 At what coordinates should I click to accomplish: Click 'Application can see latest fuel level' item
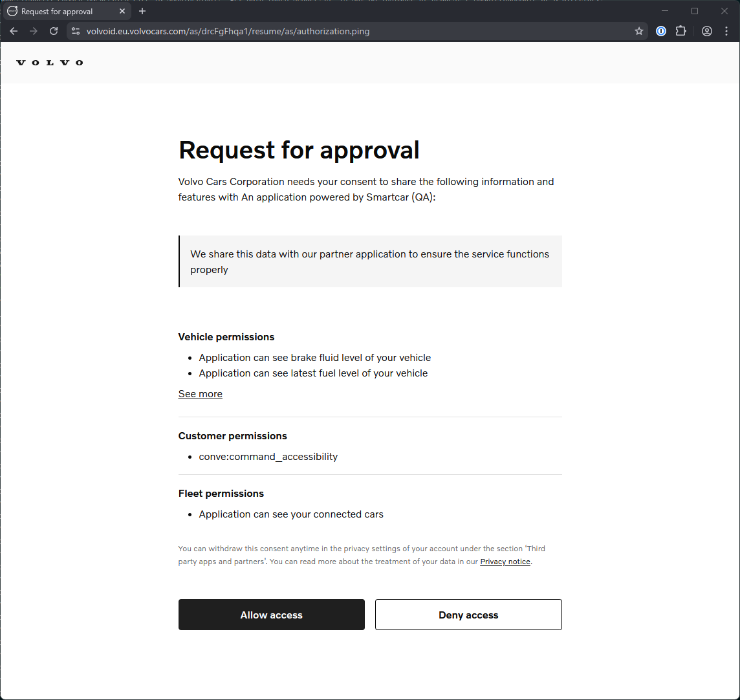click(313, 373)
